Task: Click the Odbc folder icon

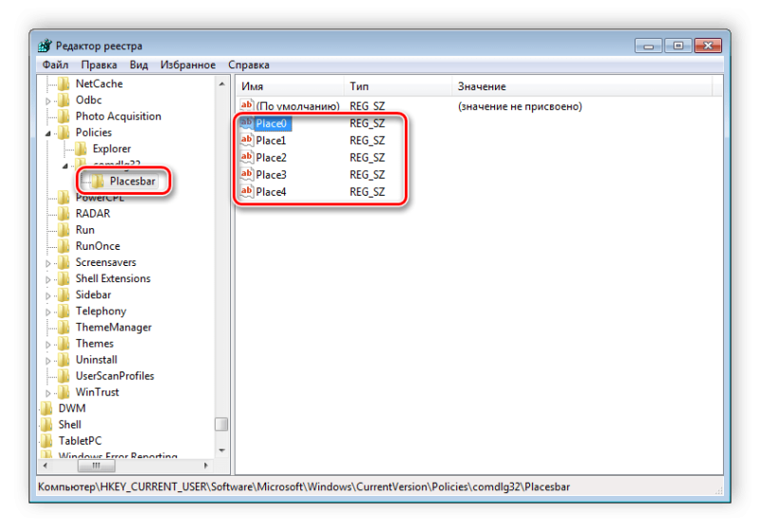Action: point(64,101)
